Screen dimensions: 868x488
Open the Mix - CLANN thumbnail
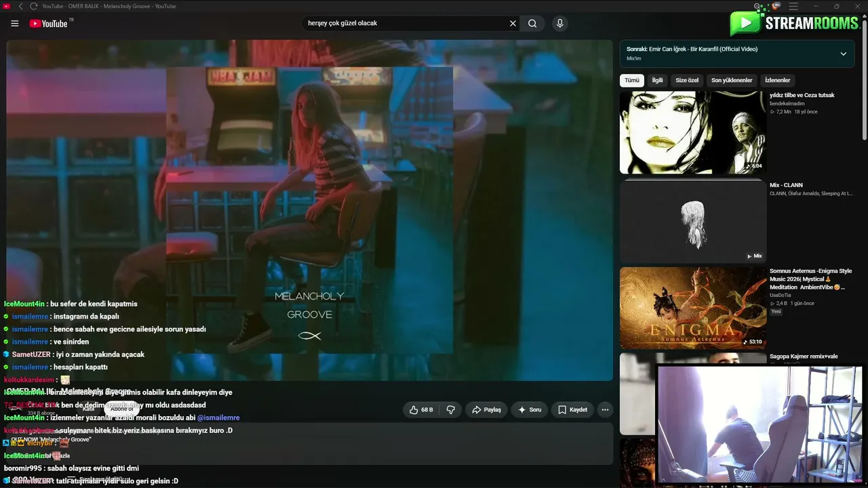[693, 221]
